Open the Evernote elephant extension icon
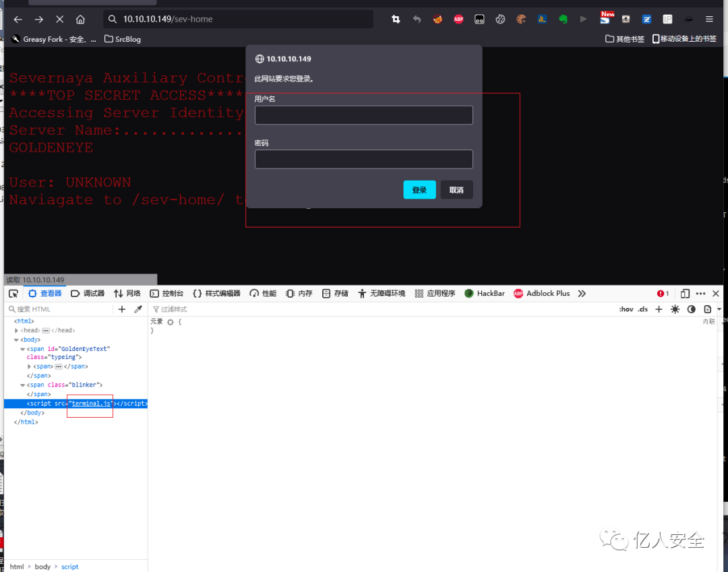The width and height of the screenshot is (728, 572). (563, 19)
